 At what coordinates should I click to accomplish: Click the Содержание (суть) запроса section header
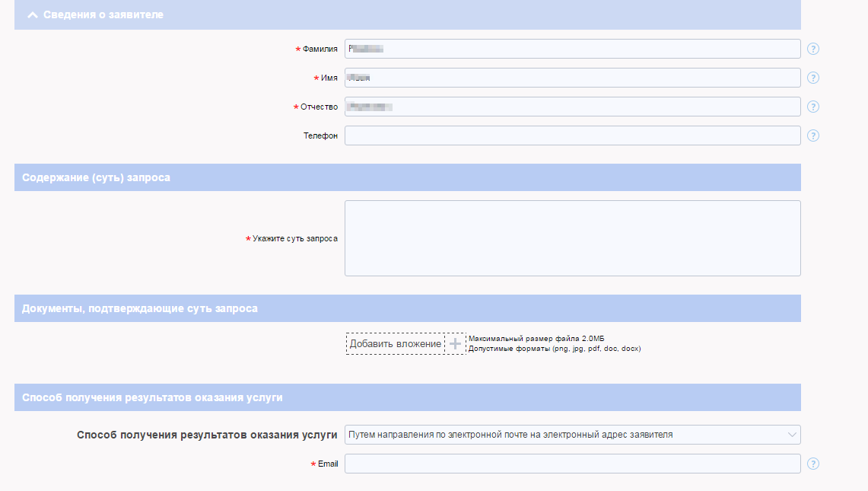pyautogui.click(x=97, y=177)
